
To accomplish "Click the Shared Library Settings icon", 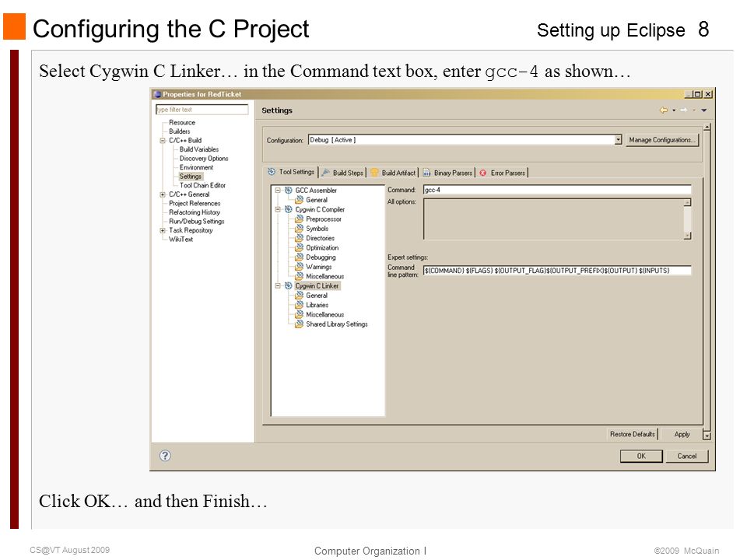I will pos(299,324).
